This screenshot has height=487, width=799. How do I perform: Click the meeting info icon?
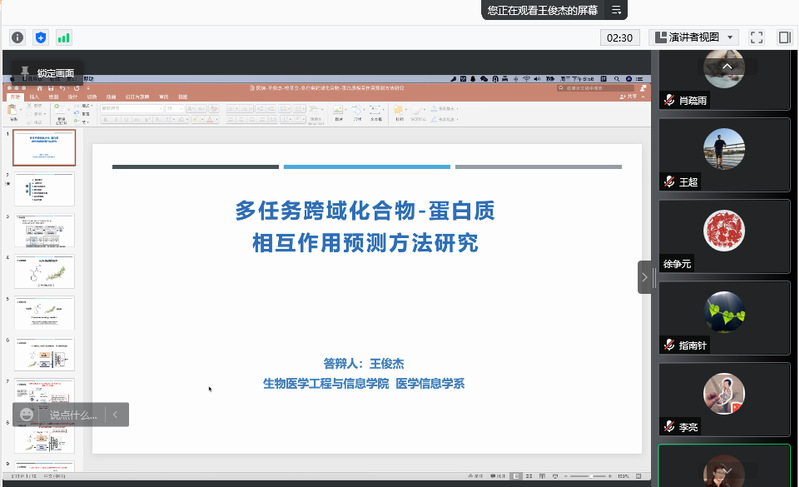click(x=17, y=37)
